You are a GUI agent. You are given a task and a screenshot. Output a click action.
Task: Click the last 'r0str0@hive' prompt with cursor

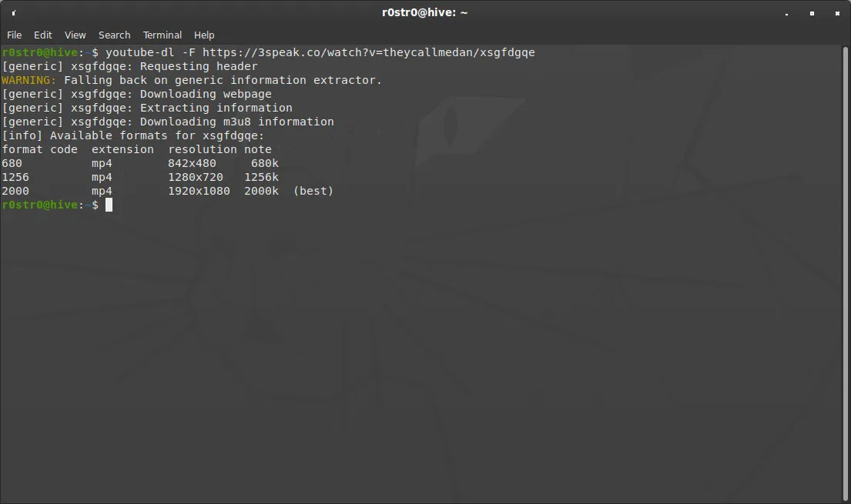coord(40,205)
